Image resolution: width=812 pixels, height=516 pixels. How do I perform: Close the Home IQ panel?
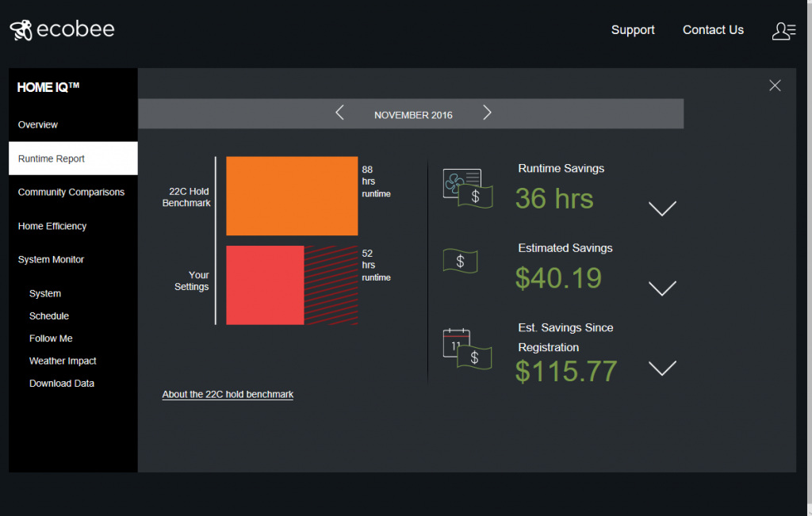click(775, 86)
